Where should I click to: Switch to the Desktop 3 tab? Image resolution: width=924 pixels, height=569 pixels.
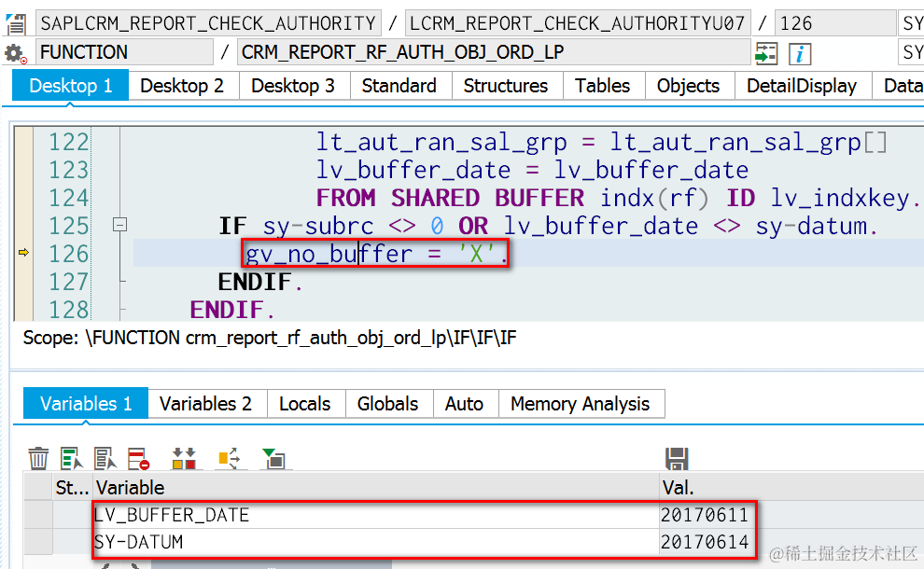point(293,86)
